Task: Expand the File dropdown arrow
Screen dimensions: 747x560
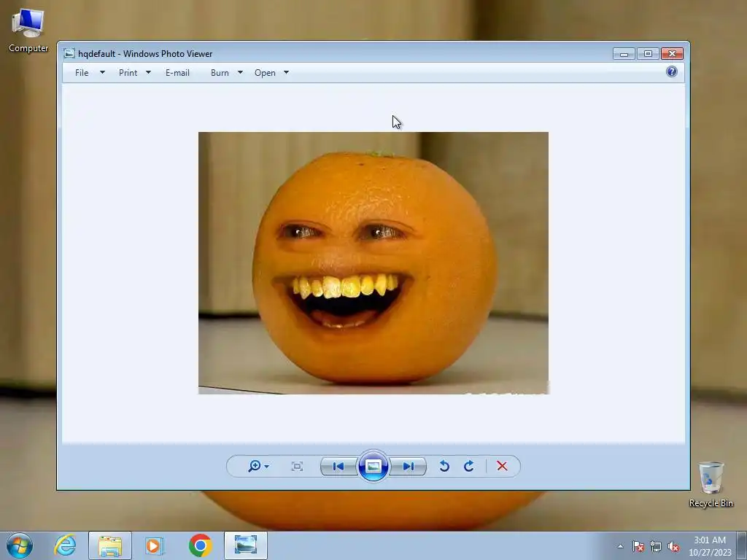Action: point(102,73)
